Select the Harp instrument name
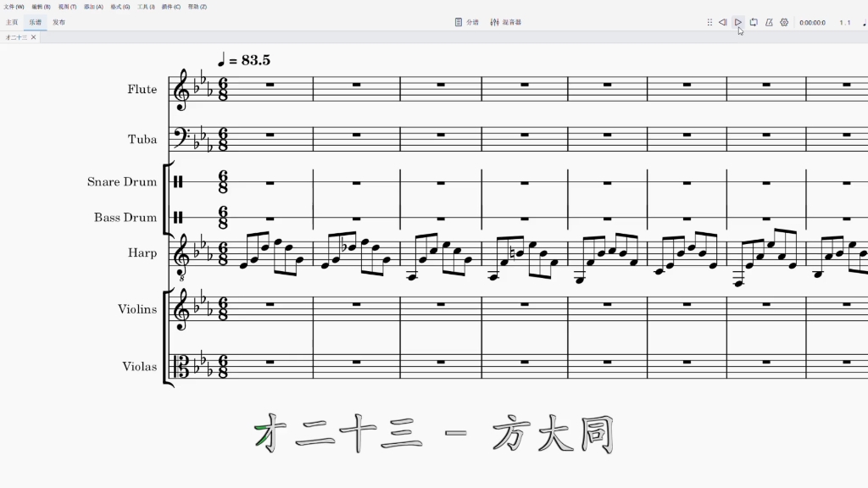Screen dimensions: 868x488 (x=142, y=252)
